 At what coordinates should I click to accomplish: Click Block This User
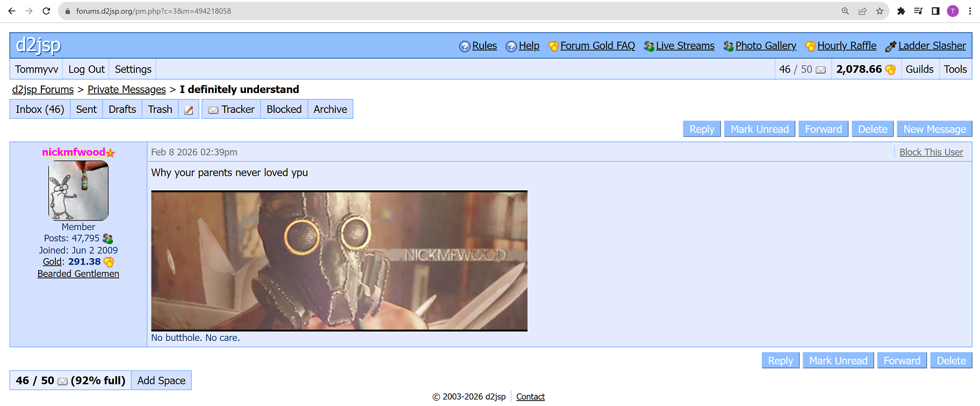pyautogui.click(x=931, y=152)
